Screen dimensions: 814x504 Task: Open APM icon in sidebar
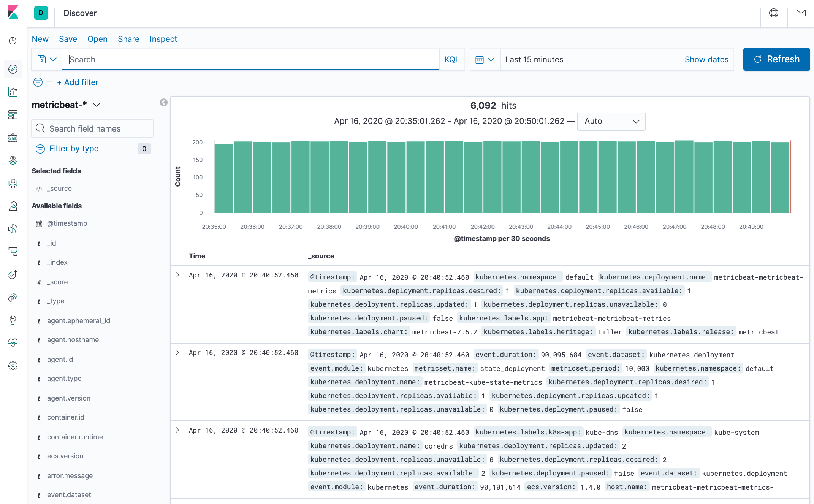pyautogui.click(x=13, y=252)
